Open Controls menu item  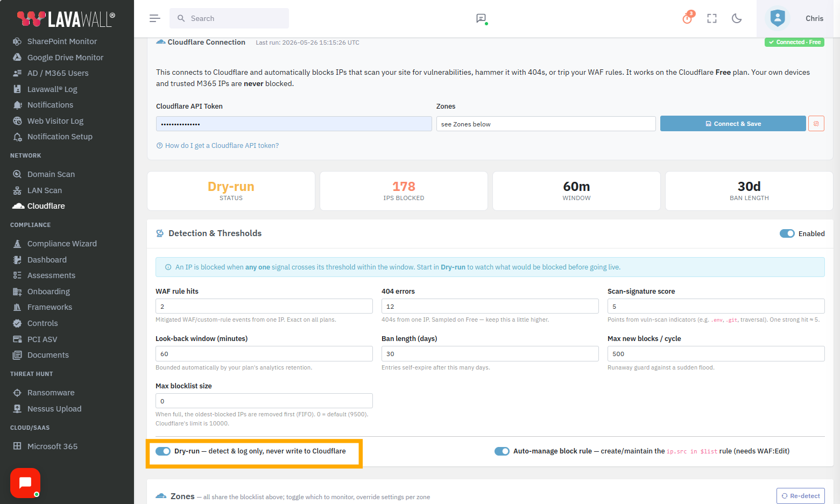(43, 323)
